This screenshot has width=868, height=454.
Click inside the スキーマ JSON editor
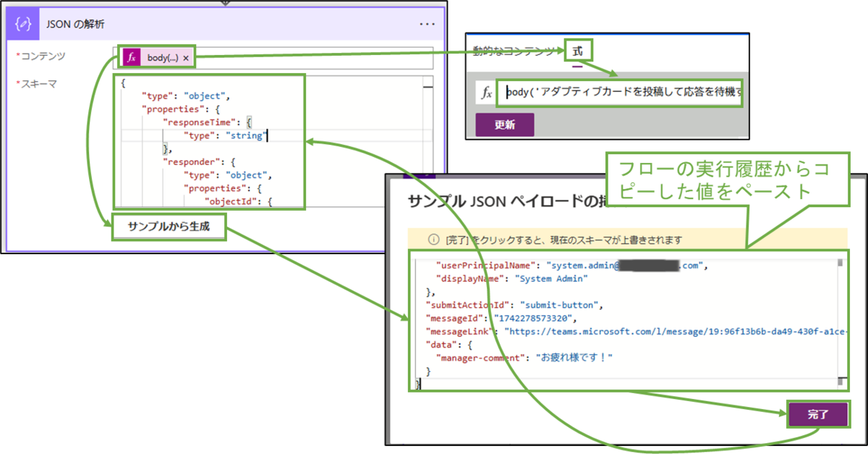coord(274,142)
